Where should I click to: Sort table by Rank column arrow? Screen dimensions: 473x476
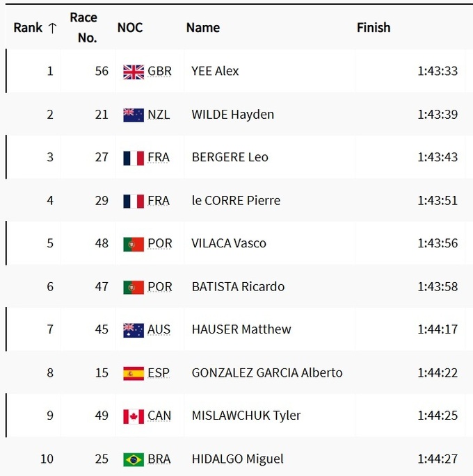click(52, 28)
